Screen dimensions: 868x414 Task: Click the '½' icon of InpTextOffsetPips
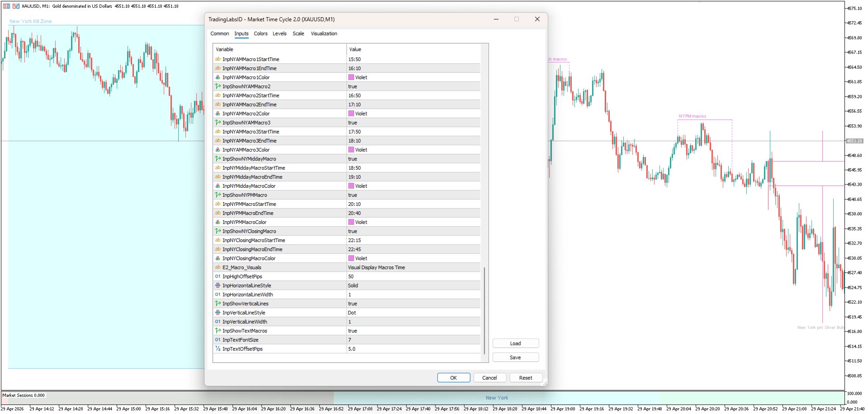click(x=218, y=349)
